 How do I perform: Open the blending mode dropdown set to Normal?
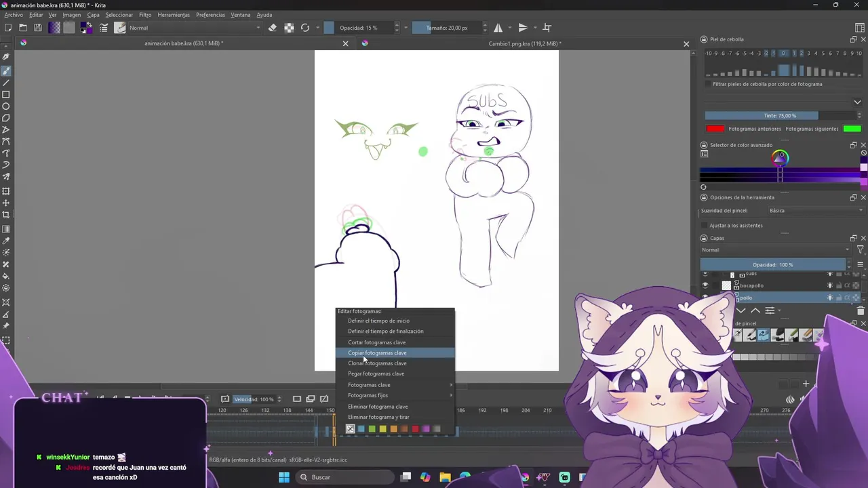195,28
